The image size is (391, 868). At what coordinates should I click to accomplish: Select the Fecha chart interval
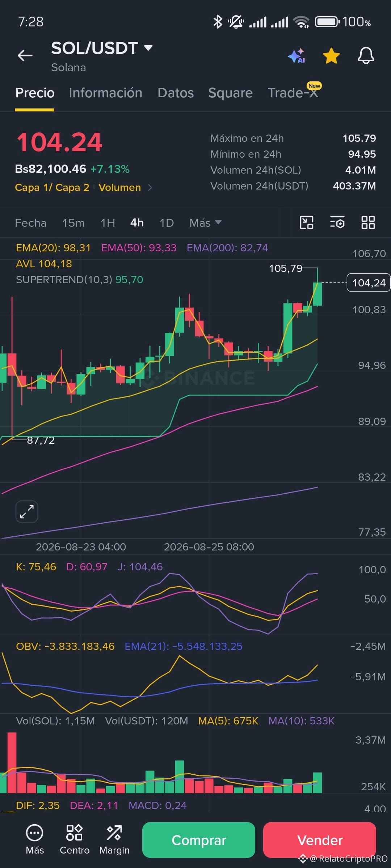(x=31, y=223)
